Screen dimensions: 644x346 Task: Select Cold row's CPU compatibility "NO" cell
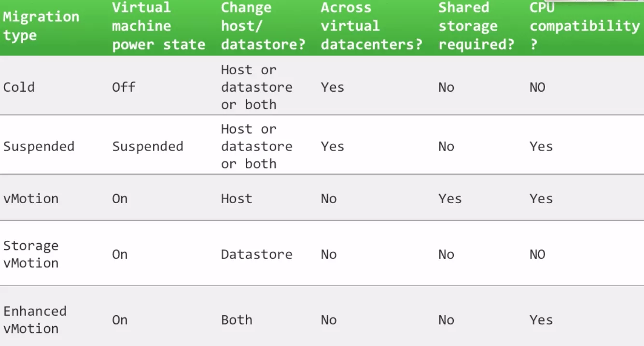coord(537,87)
